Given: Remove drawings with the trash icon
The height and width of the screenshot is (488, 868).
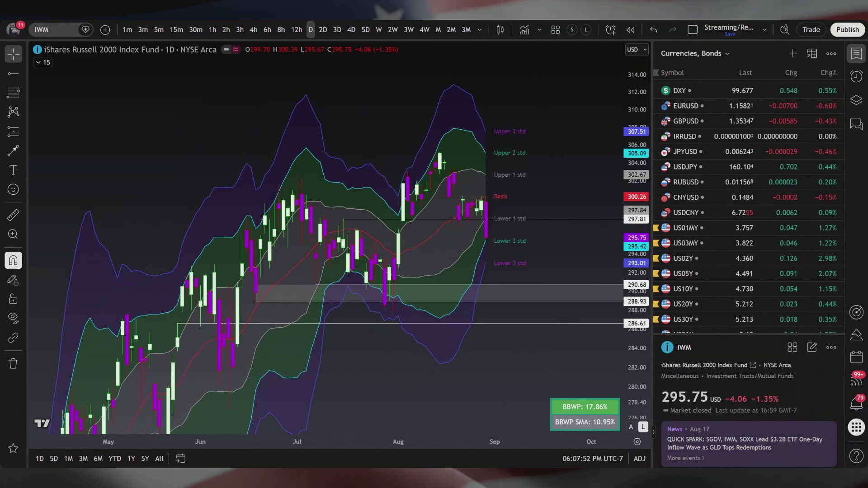Looking at the screenshot, I should (x=13, y=363).
